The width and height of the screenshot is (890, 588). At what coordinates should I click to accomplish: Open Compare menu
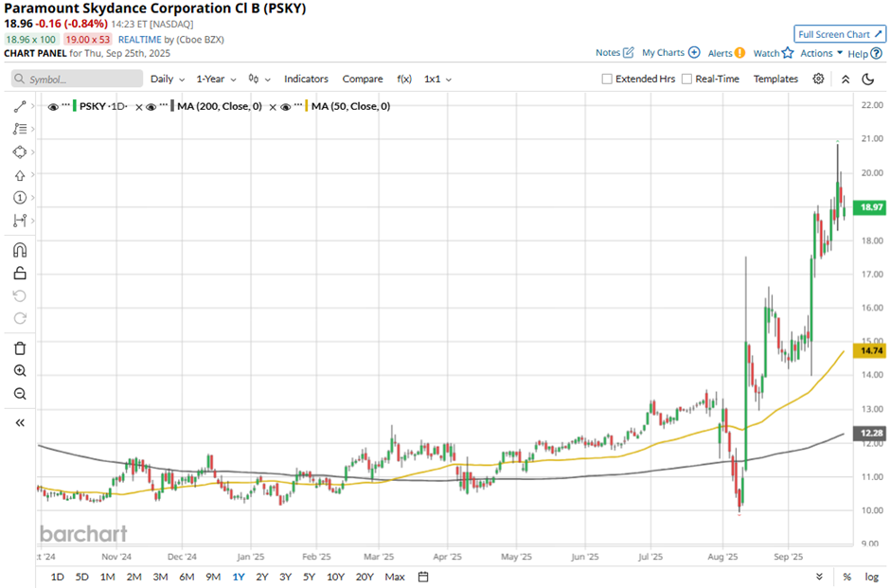click(x=362, y=79)
